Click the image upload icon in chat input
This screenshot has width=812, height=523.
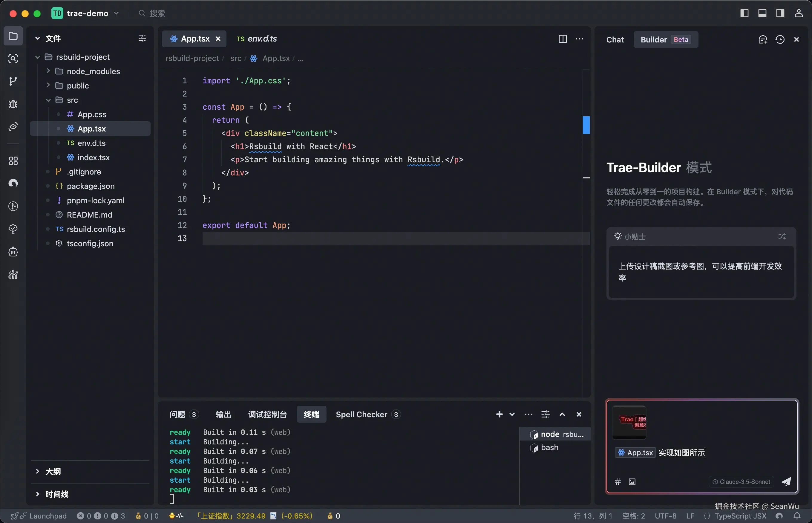[632, 481]
